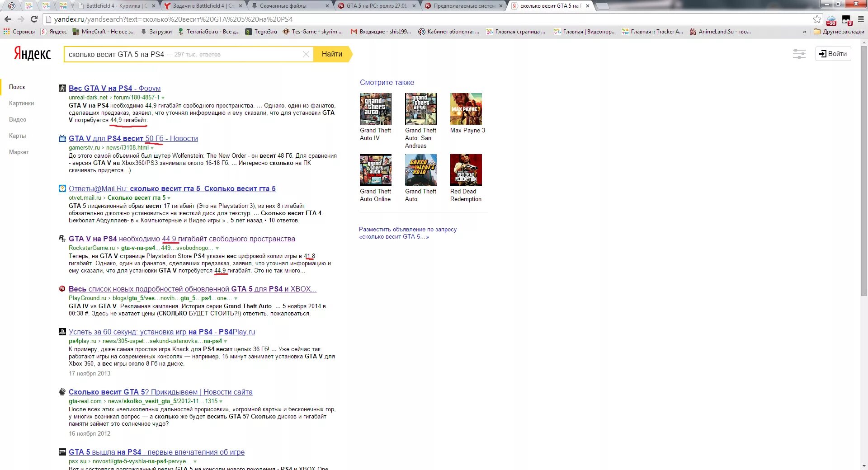Open Сколько весит GTA 5? Прикидываем link

click(160, 392)
